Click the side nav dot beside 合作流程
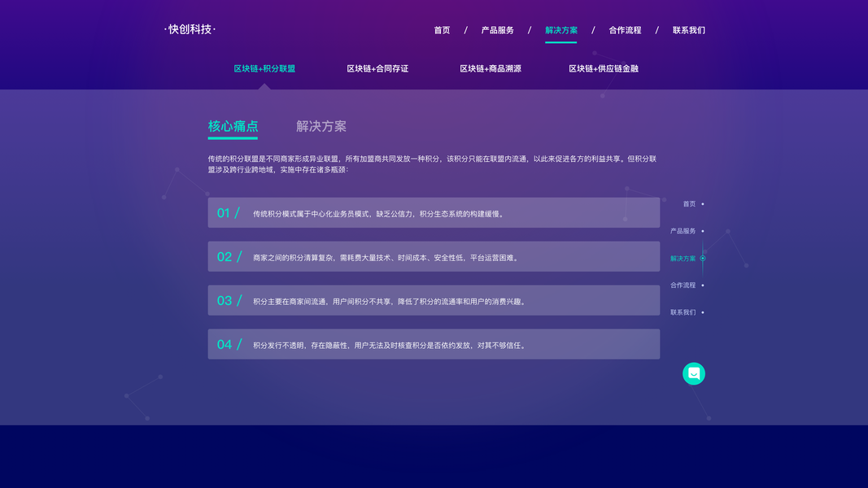The width and height of the screenshot is (868, 488). pos(703,285)
